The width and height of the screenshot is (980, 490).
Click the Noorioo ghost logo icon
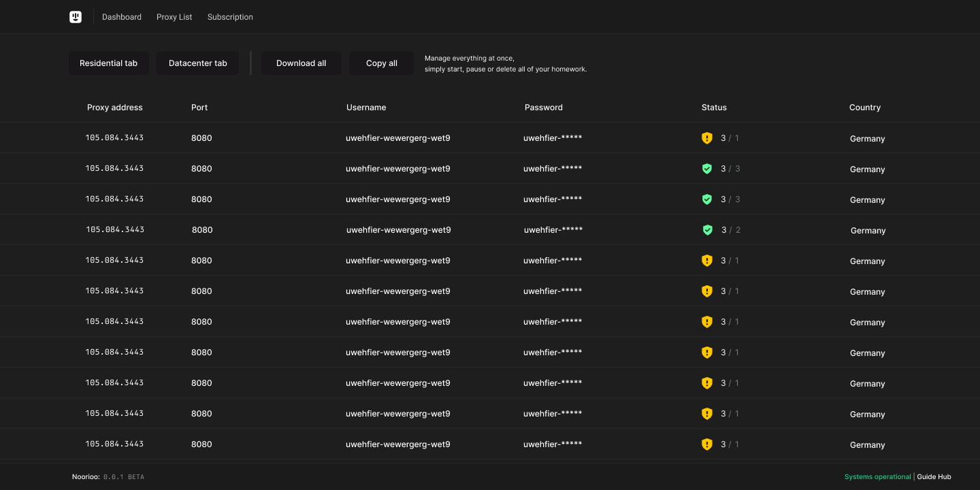point(75,16)
